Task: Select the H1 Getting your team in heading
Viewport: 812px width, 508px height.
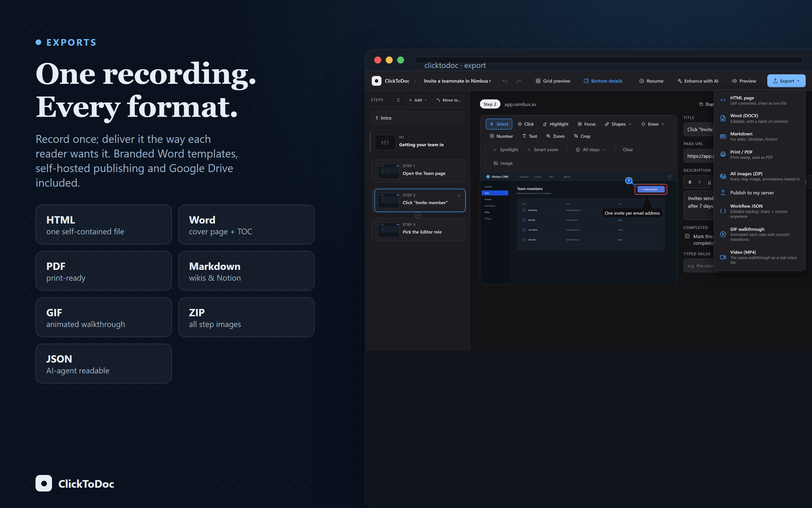Action: tap(418, 142)
